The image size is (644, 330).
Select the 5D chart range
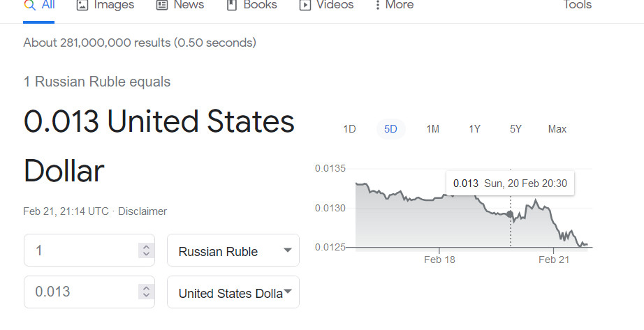[390, 129]
